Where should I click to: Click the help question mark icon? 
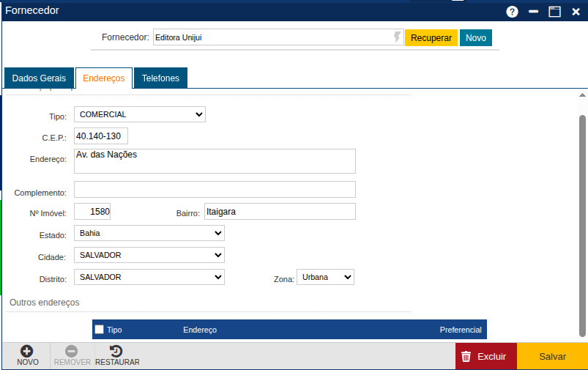[512, 12]
